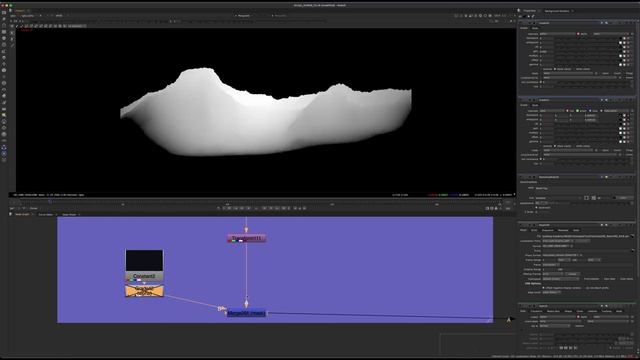The image size is (640, 360).
Task: Open the Viewer1 tab
Action: coord(20,11)
